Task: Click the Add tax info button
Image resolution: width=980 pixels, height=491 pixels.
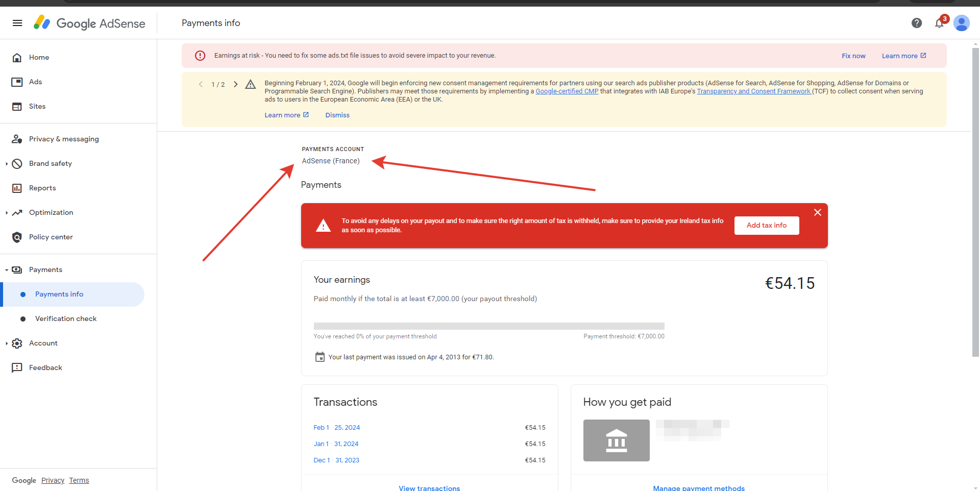Action: point(767,225)
